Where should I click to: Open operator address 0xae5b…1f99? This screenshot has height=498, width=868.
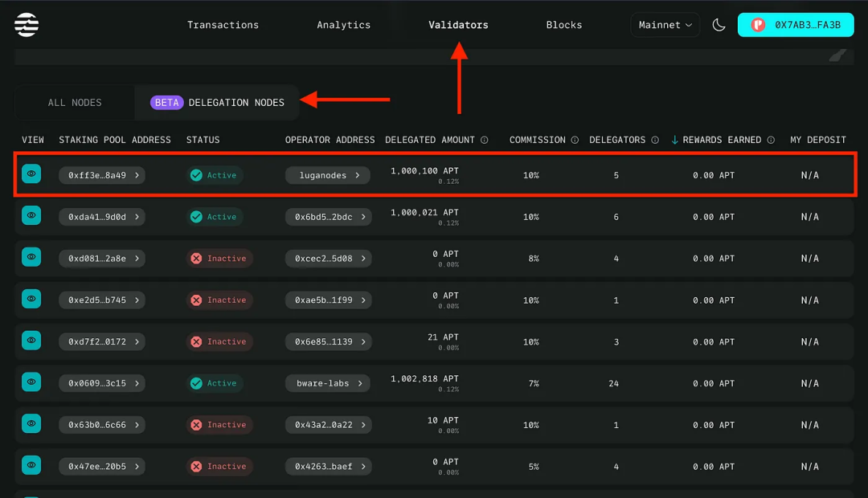tap(328, 300)
